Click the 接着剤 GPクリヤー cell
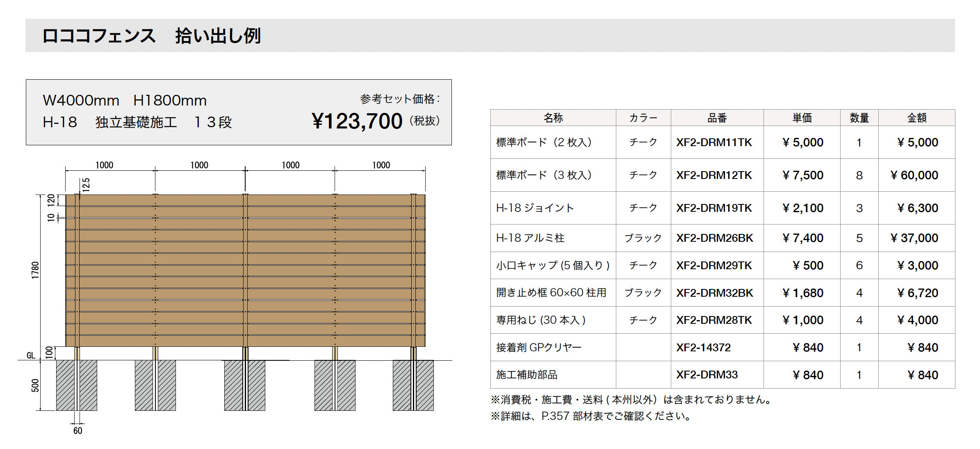Image resolution: width=980 pixels, height=449 pixels. [538, 348]
